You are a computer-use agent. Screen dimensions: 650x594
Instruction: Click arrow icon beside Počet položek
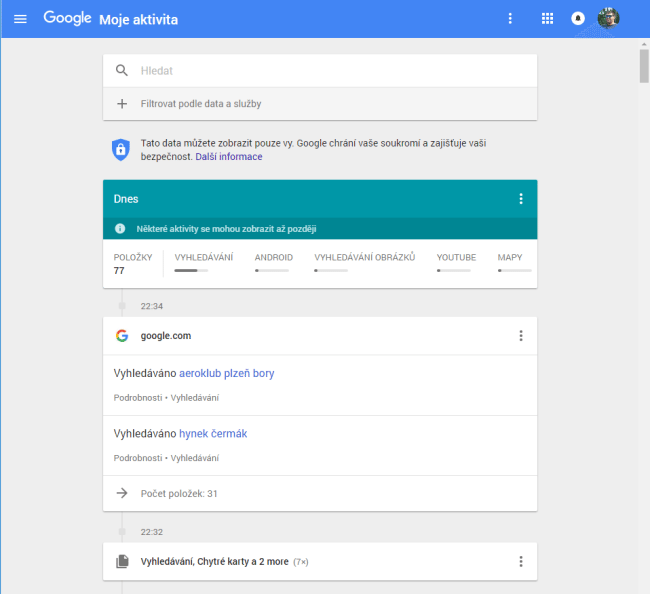point(122,493)
